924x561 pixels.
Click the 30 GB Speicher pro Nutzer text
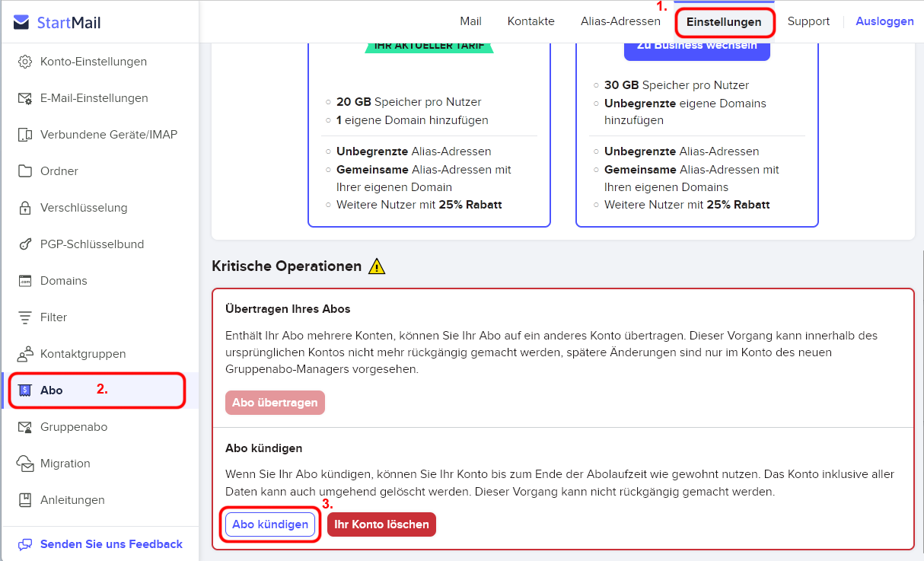[x=677, y=85]
